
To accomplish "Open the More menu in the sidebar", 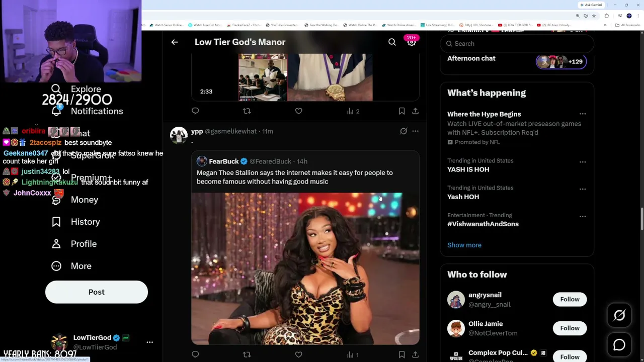I will (71, 266).
